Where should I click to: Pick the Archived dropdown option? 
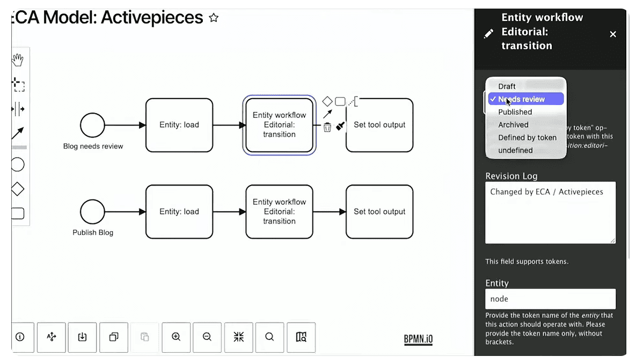tap(513, 125)
